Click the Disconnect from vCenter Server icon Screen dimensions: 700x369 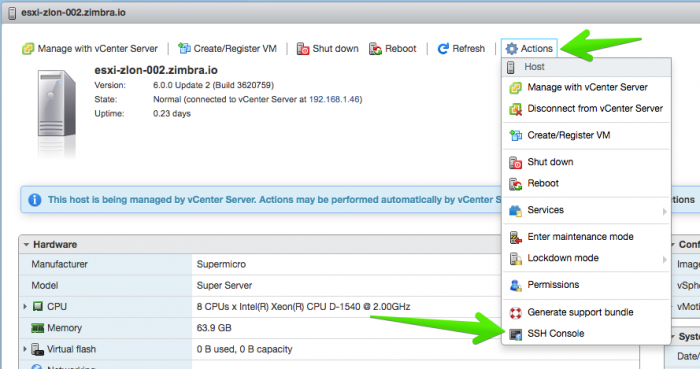[x=516, y=109]
